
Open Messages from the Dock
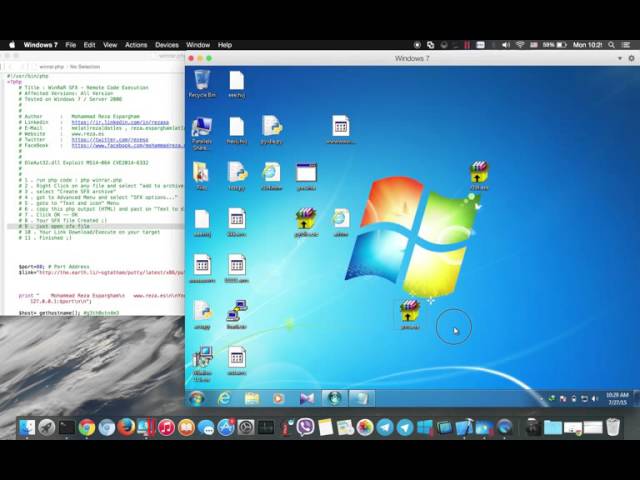tap(206, 427)
